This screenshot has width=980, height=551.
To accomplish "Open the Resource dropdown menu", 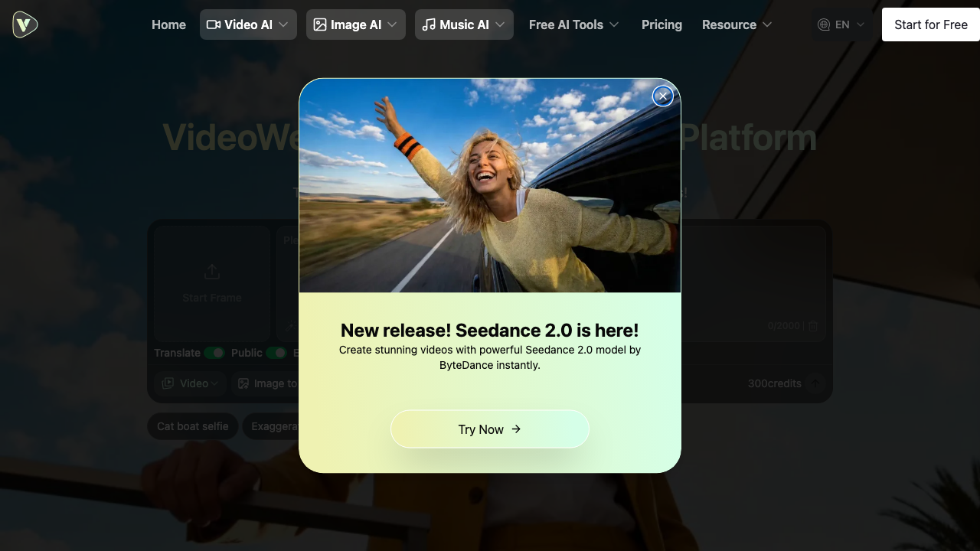I will click(x=737, y=24).
